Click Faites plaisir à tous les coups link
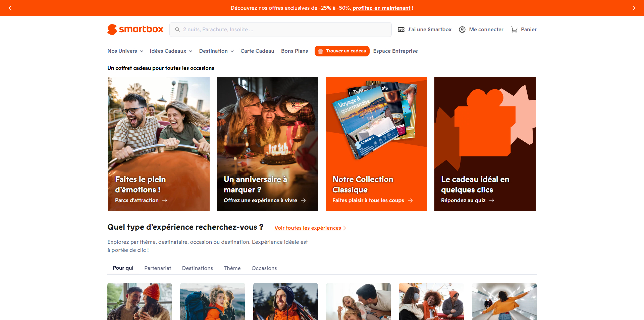The image size is (644, 320). (368, 200)
